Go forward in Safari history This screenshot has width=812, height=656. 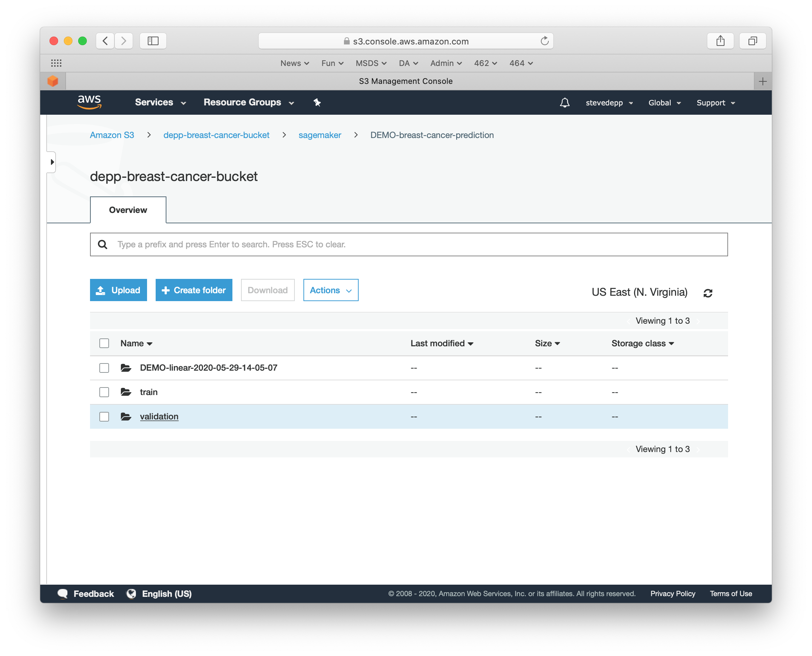124,41
